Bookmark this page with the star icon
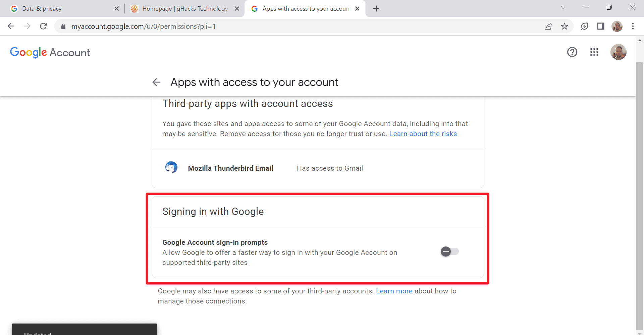 pyautogui.click(x=565, y=26)
